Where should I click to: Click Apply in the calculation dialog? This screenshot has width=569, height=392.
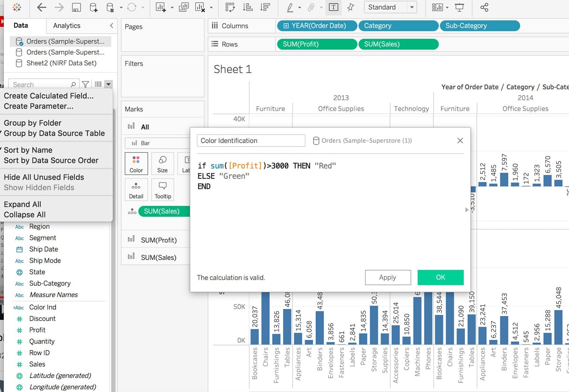point(387,277)
